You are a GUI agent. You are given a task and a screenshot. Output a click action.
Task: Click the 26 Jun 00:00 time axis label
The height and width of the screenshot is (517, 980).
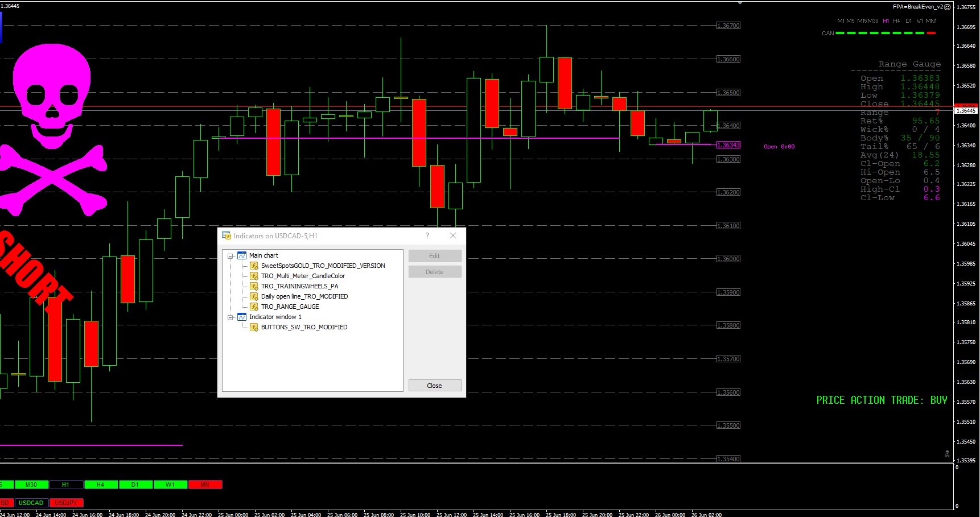tap(670, 515)
